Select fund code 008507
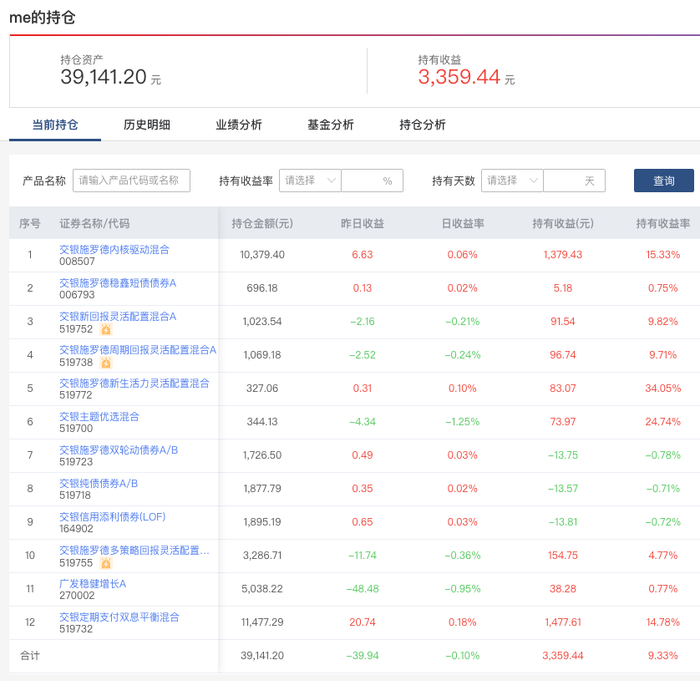Image resolution: width=700 pixels, height=681 pixels. pyautogui.click(x=77, y=262)
